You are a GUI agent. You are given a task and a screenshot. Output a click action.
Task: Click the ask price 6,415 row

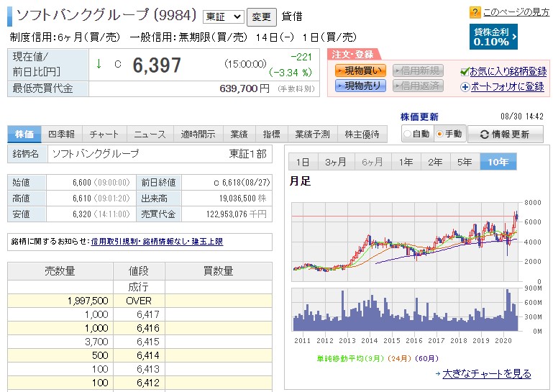[140, 342]
